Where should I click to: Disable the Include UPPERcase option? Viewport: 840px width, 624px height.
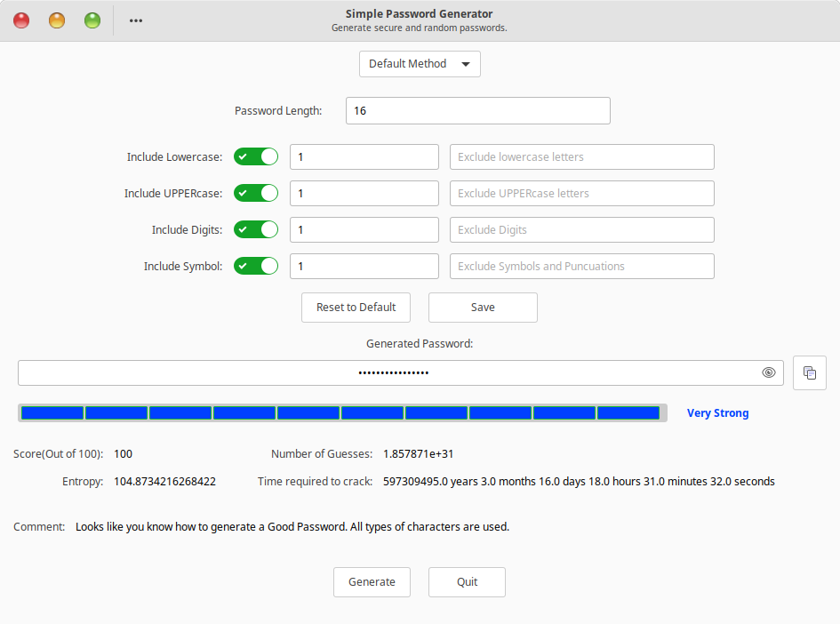coord(256,193)
